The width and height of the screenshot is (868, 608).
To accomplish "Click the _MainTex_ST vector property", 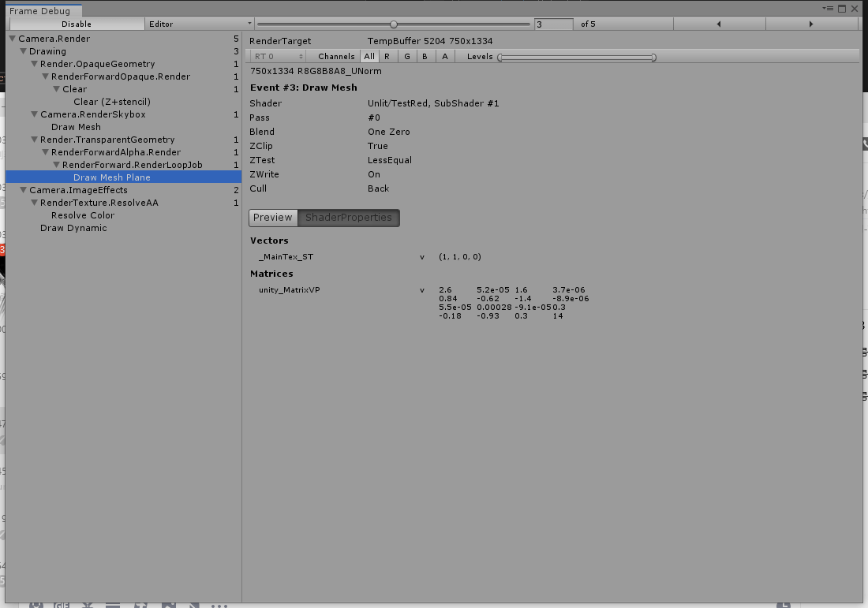I will point(286,257).
